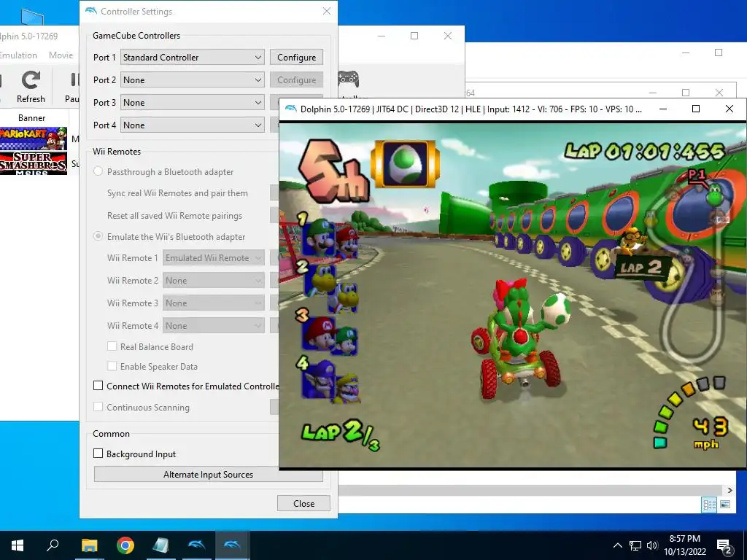The height and width of the screenshot is (560, 747).
Task: Open the notification center icon
Action: click(x=724, y=546)
